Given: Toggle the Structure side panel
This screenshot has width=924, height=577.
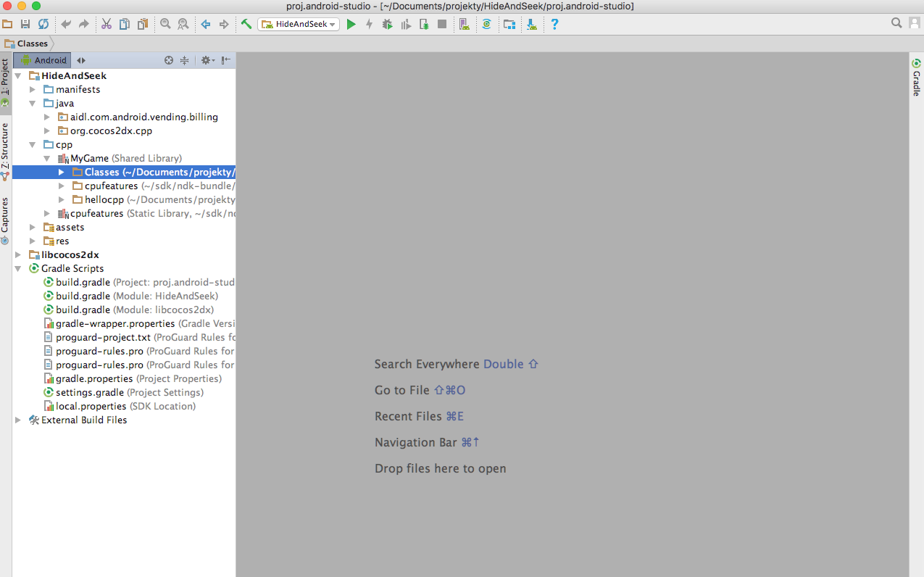Looking at the screenshot, I should (x=5, y=150).
